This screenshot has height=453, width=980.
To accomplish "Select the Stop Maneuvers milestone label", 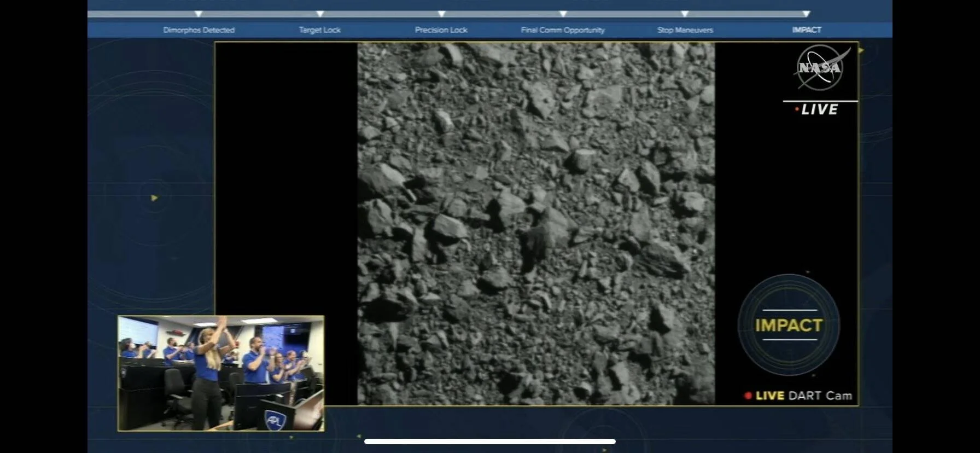I will [x=685, y=30].
